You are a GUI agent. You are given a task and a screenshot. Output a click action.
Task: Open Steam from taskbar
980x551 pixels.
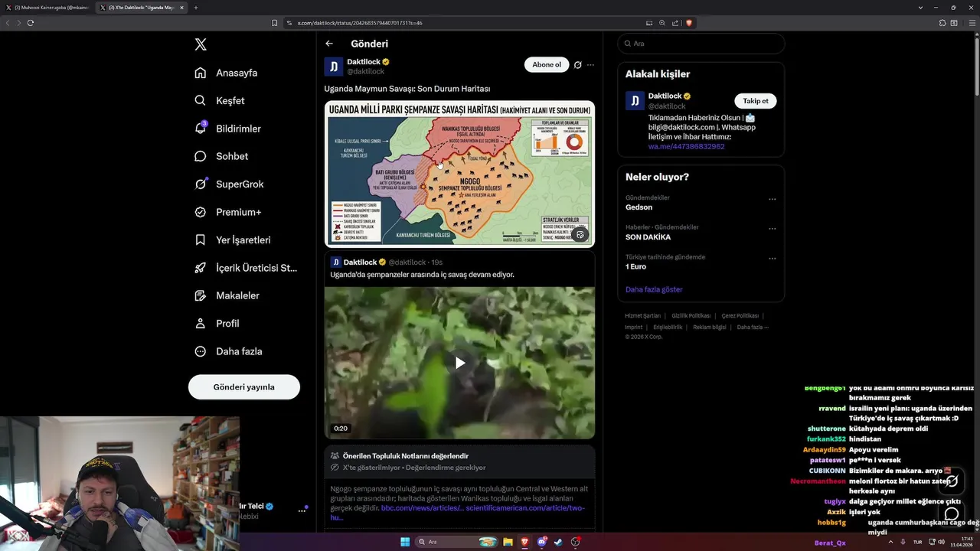pos(558,542)
